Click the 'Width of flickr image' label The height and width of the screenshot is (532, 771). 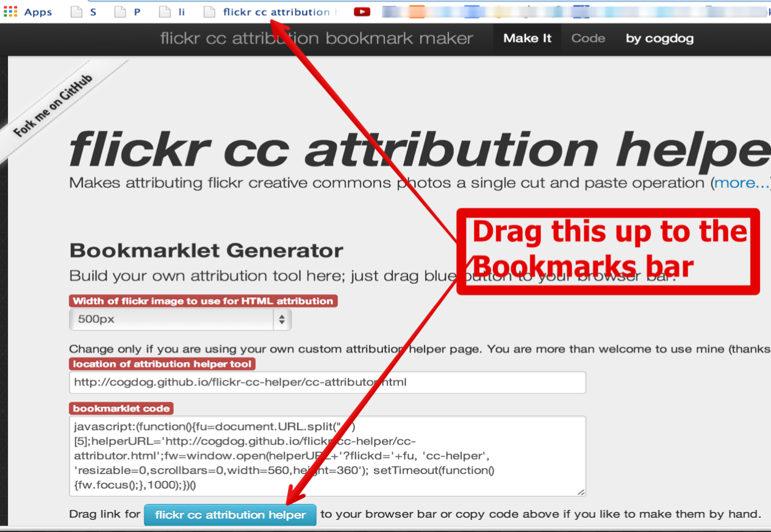[x=203, y=301]
